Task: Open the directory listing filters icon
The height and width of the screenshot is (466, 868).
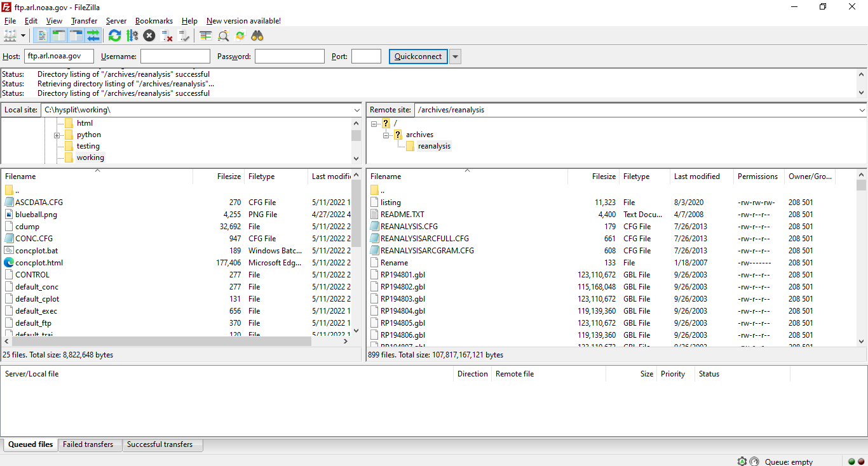Action: [x=205, y=36]
